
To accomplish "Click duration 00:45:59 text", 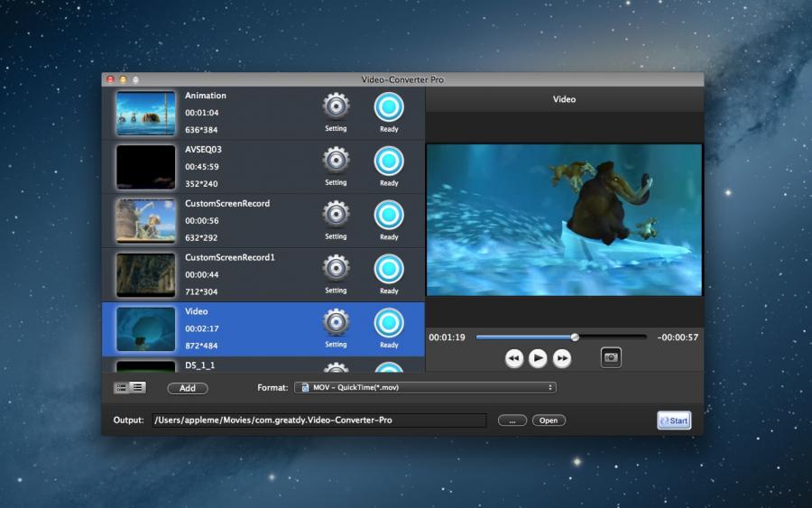I will 202,167.
